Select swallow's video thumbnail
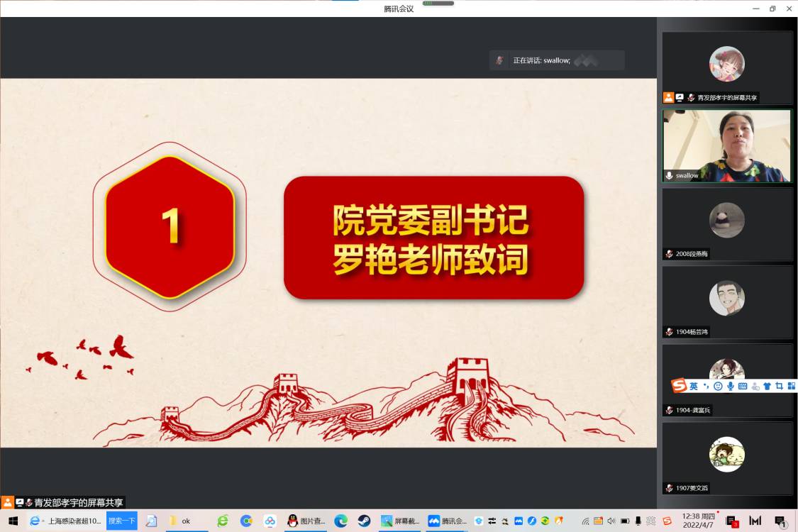The height and width of the screenshot is (532, 798). tap(727, 145)
